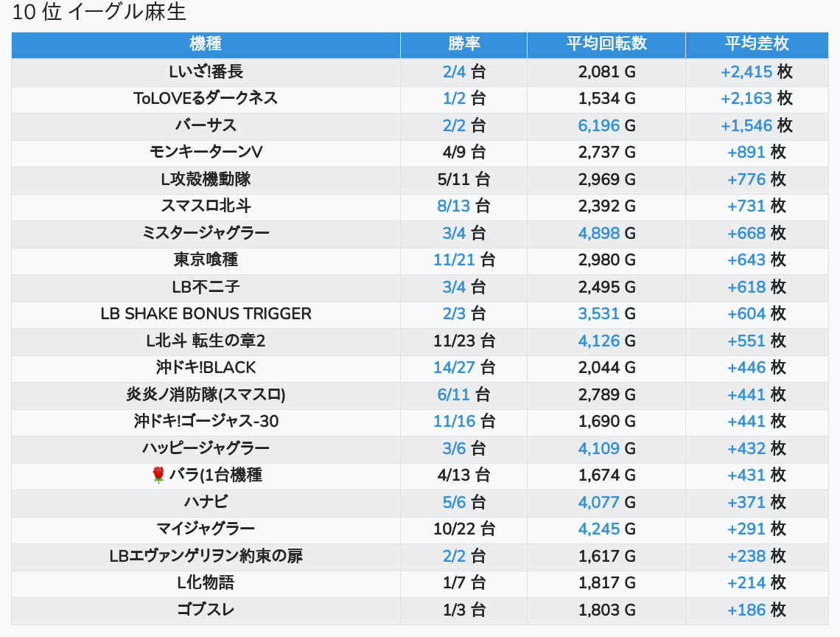
Task: Select the LB SHAKE BONUS TRIGGER machine name
Action: tap(206, 314)
